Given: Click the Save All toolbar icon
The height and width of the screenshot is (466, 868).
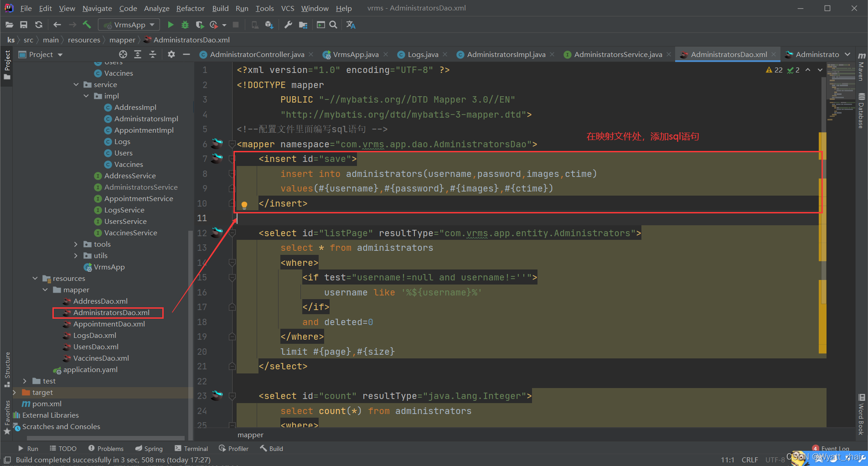Looking at the screenshot, I should [x=24, y=25].
